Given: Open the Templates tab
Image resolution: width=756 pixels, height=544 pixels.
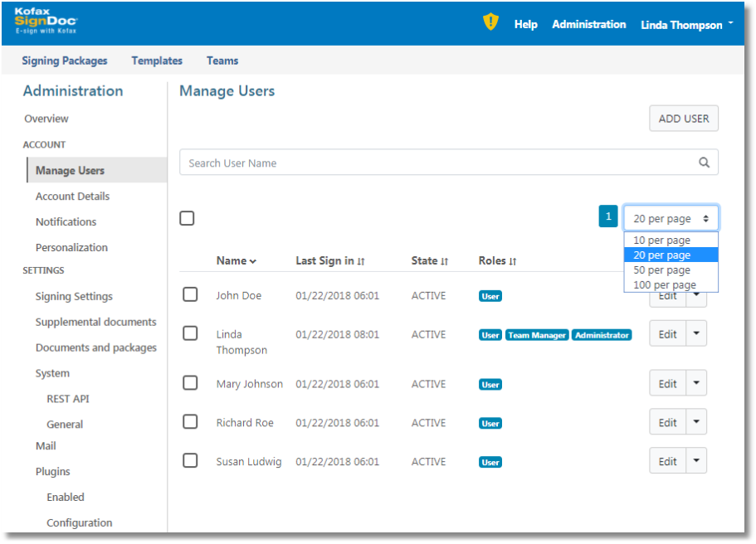Looking at the screenshot, I should [x=157, y=61].
